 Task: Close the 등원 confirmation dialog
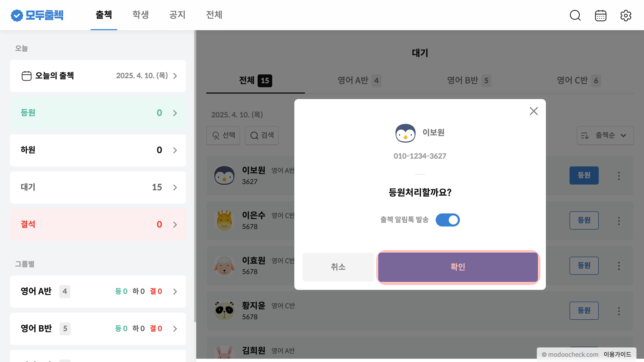(534, 111)
